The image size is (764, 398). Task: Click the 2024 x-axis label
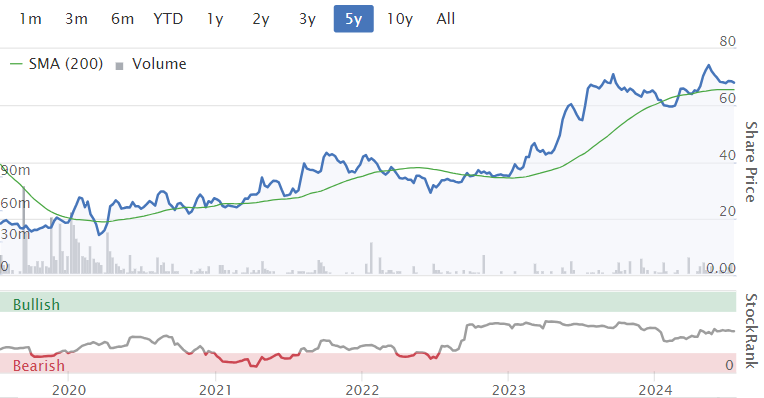(655, 390)
